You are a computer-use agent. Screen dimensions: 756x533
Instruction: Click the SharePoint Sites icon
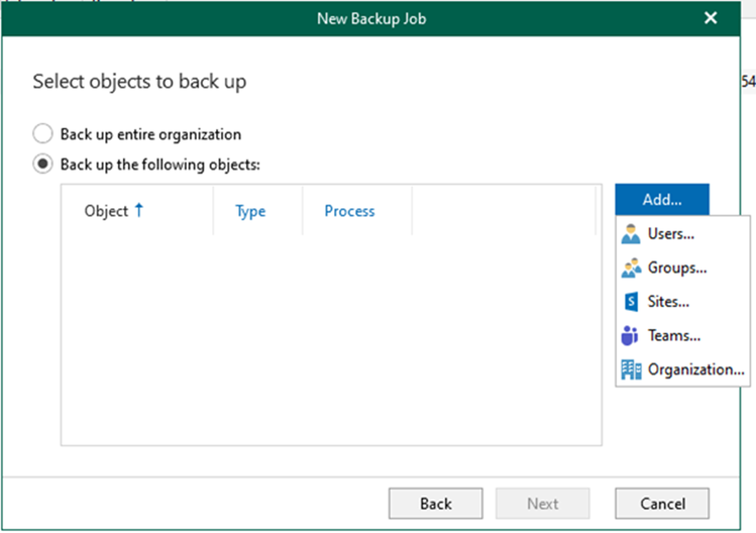[x=631, y=302]
